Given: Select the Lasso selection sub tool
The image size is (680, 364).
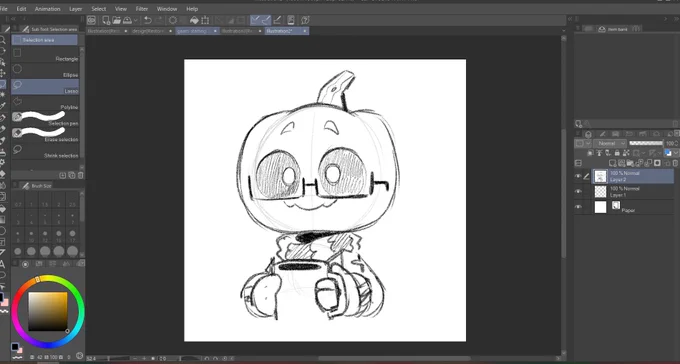Looking at the screenshot, I should click(45, 87).
